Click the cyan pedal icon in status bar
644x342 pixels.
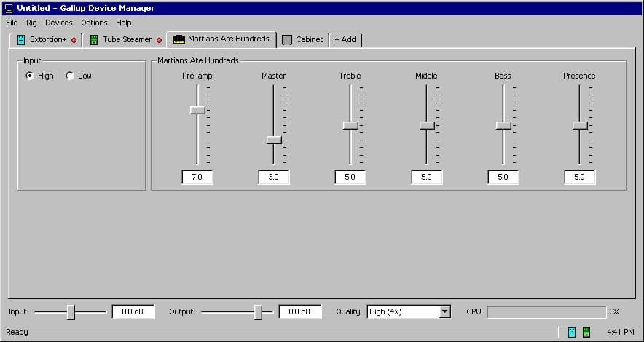click(x=572, y=332)
